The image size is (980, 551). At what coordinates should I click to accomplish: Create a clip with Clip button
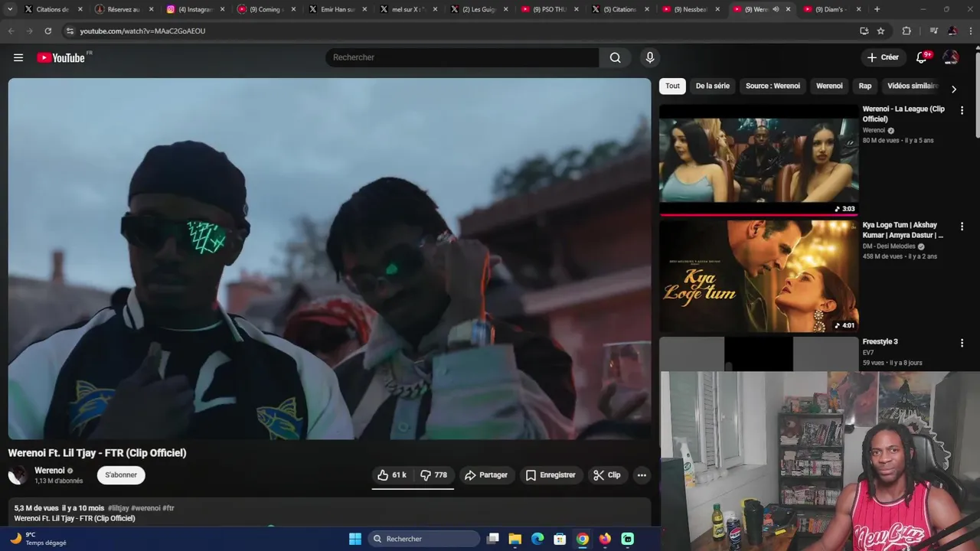(607, 475)
